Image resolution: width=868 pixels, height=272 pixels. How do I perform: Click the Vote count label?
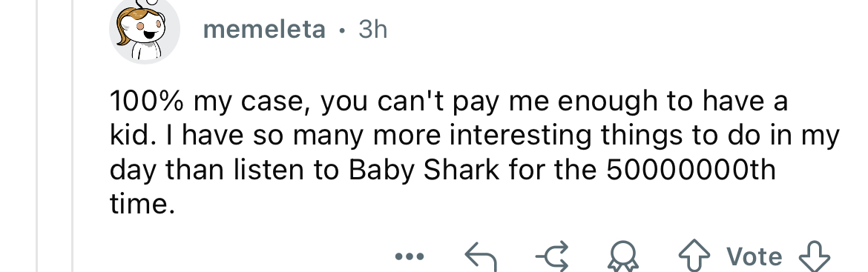(x=754, y=256)
